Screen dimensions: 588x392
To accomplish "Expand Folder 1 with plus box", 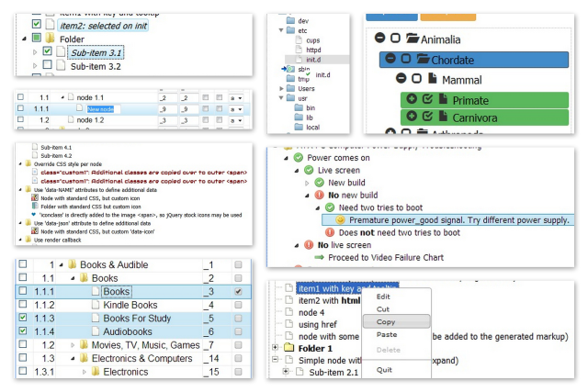I will [x=275, y=347].
